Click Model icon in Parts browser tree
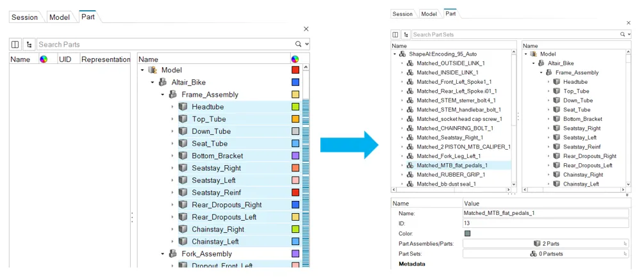Image resolution: width=644 pixels, height=279 pixels. click(x=153, y=70)
